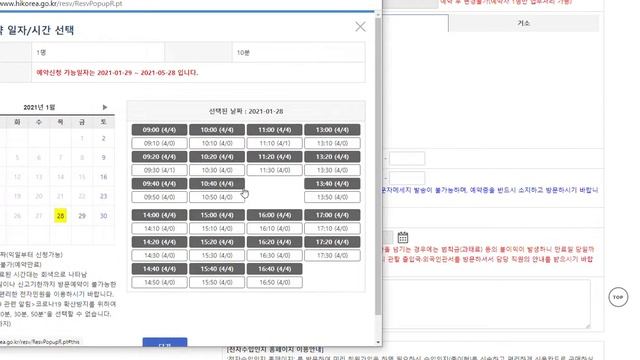Choose the 10:50 (4/0) time slot
Image resolution: width=640 pixels, height=360 pixels.
tap(217, 197)
